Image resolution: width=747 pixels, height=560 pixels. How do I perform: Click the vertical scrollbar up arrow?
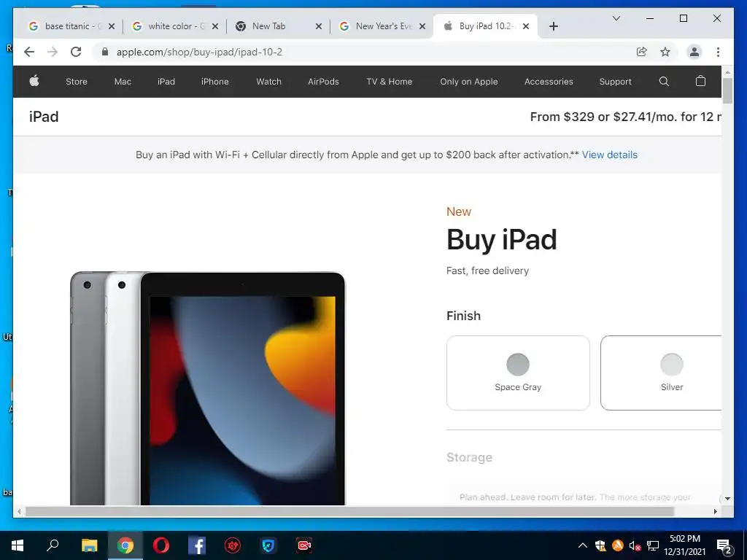tap(727, 72)
